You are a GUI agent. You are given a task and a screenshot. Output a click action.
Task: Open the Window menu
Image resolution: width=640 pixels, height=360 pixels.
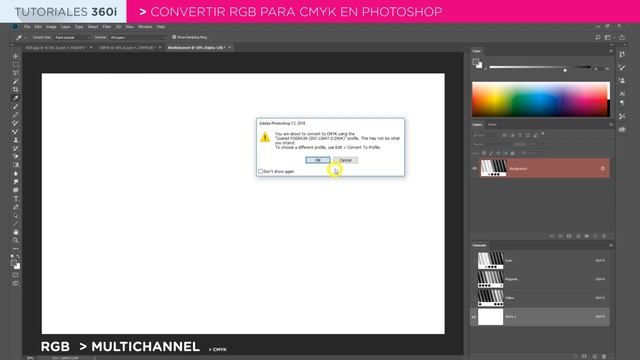pyautogui.click(x=145, y=27)
